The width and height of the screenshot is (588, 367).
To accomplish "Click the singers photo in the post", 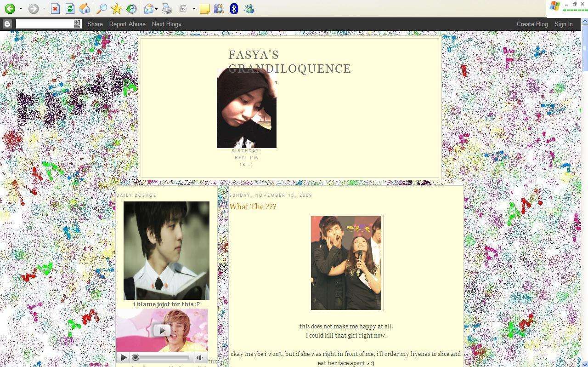I will (346, 263).
